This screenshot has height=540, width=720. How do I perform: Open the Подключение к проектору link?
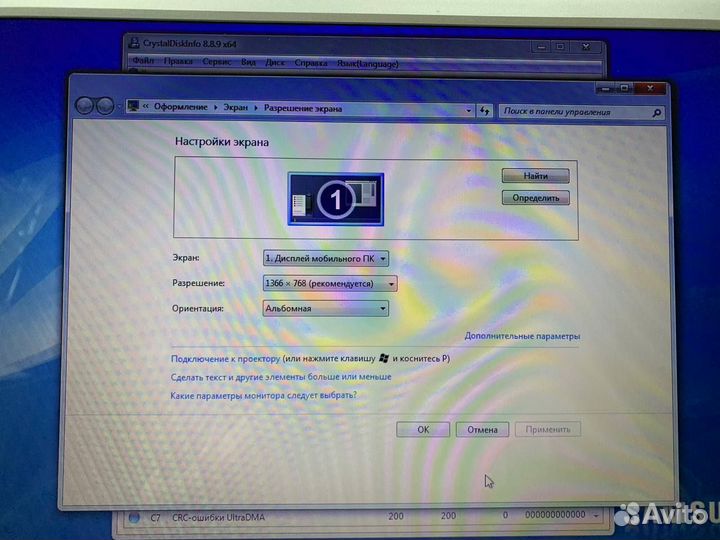click(x=225, y=359)
